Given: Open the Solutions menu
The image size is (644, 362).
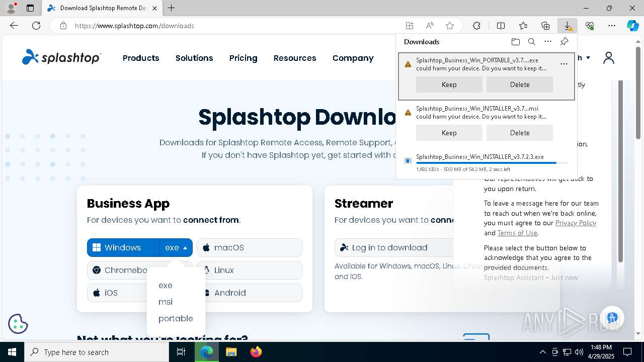Looking at the screenshot, I should [194, 58].
